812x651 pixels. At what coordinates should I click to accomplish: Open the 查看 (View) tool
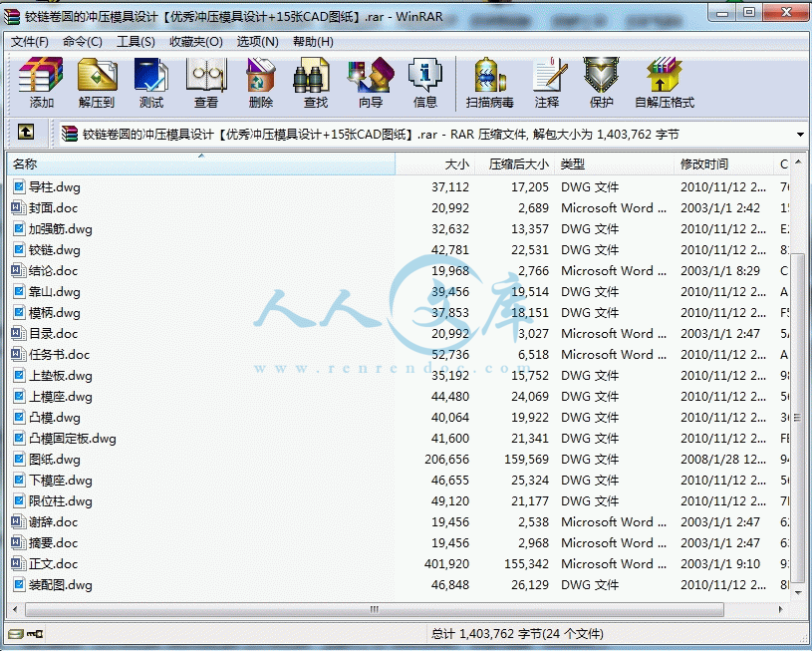point(206,83)
